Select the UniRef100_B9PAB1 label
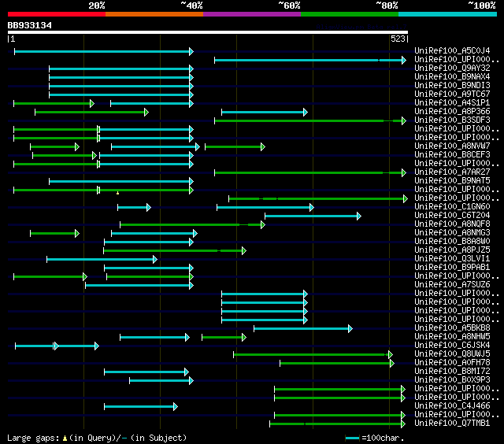This screenshot has height=444, width=504. pyautogui.click(x=452, y=268)
